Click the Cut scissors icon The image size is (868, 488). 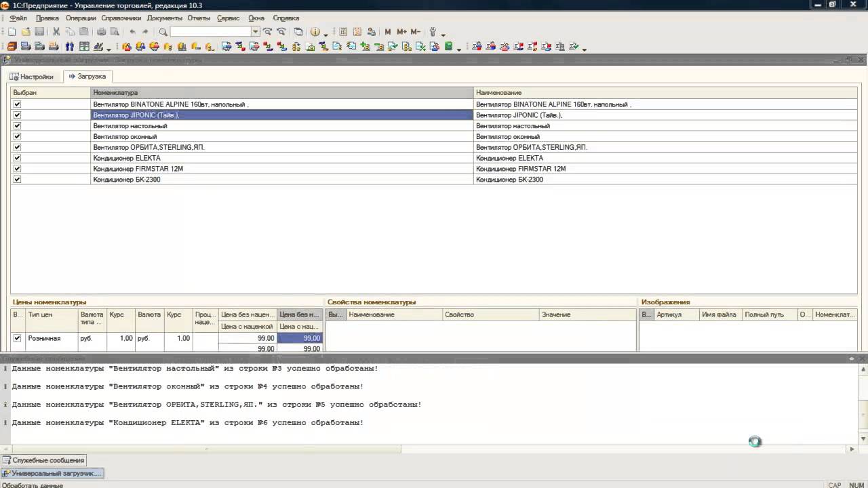click(56, 32)
